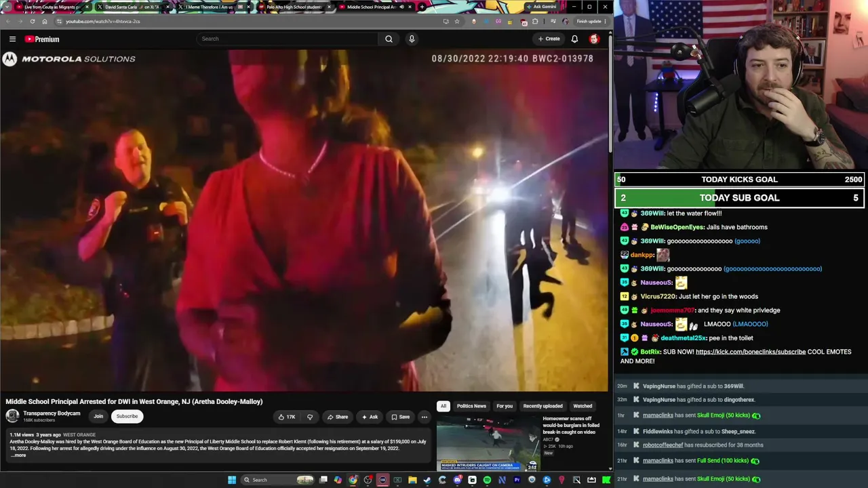The image size is (868, 488).
Task: Click the Chrome address bar URL
Action: point(102,21)
